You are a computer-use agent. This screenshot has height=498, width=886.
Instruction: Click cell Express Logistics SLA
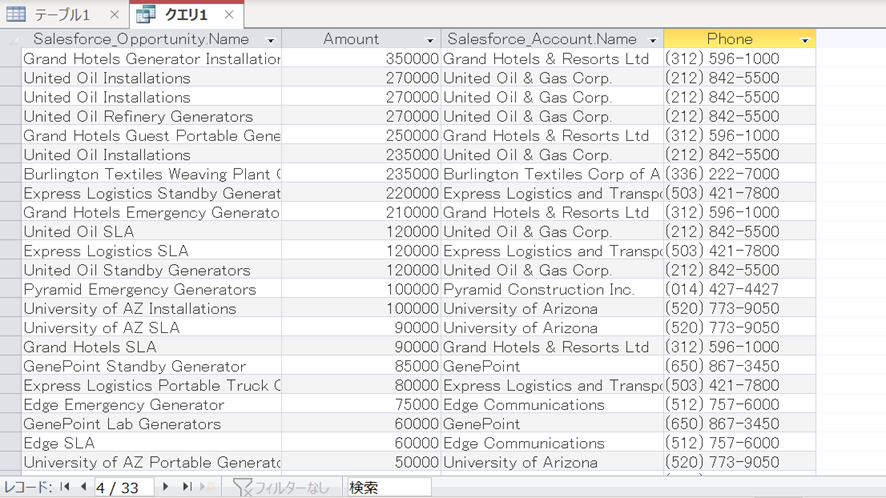click(x=151, y=251)
